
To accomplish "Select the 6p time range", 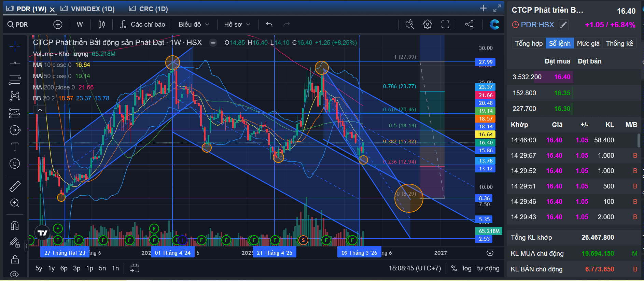I will click(x=64, y=268).
